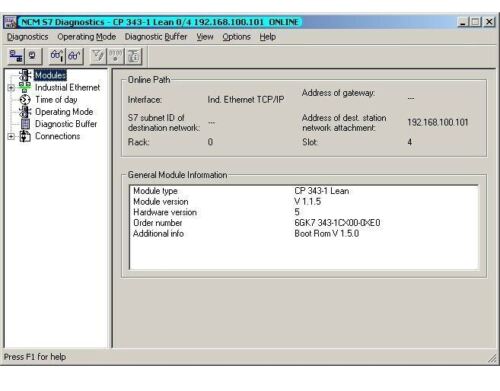Screen dimensions: 500x391
Task: Click the 192.168.100.101 destination address value
Action: 438,122
